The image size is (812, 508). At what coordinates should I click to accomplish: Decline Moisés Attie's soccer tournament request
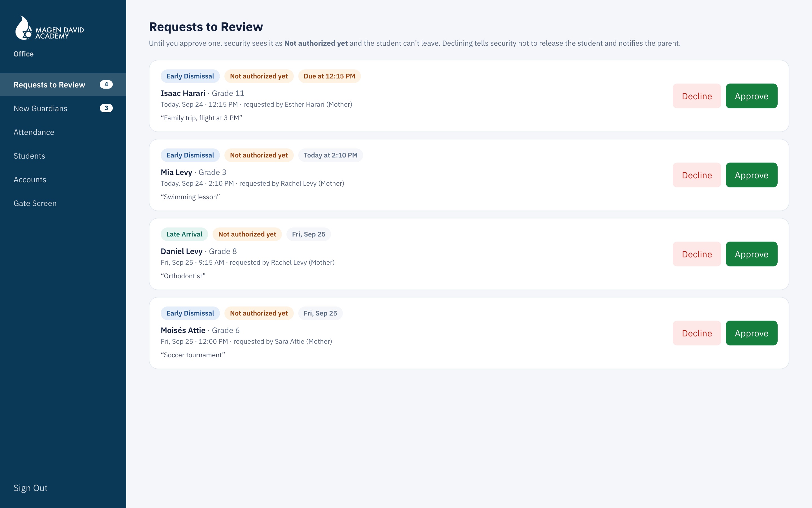[x=697, y=333]
